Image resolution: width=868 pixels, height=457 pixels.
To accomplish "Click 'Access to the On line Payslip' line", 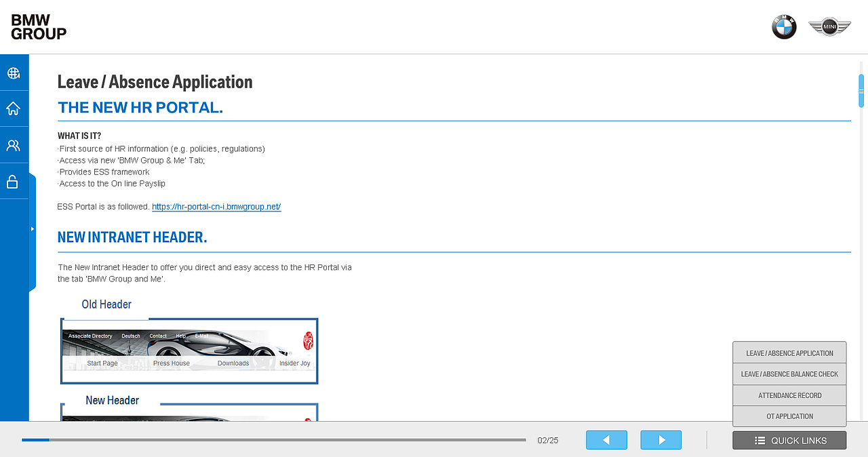I will (x=111, y=184).
